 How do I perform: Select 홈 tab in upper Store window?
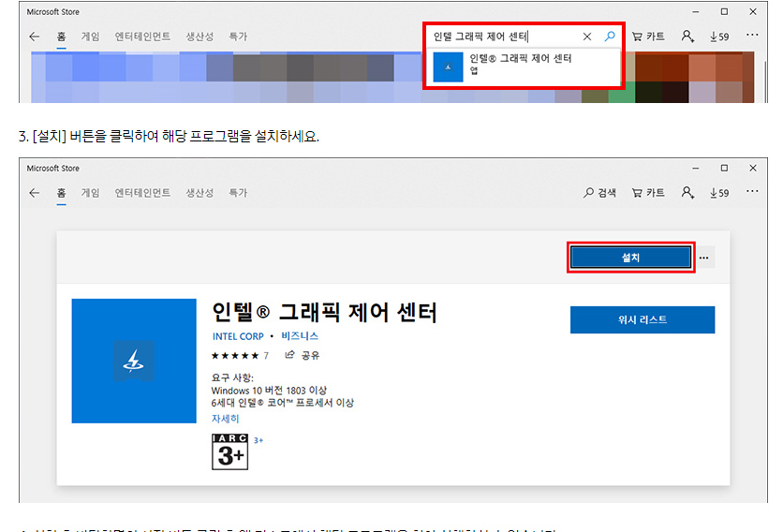[61, 37]
